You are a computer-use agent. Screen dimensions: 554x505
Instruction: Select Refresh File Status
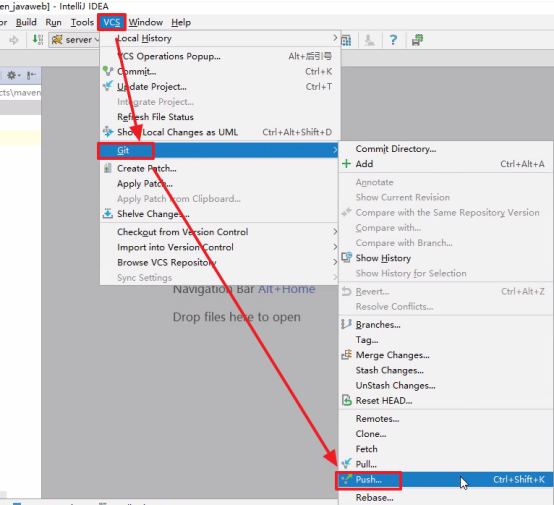(219, 117)
